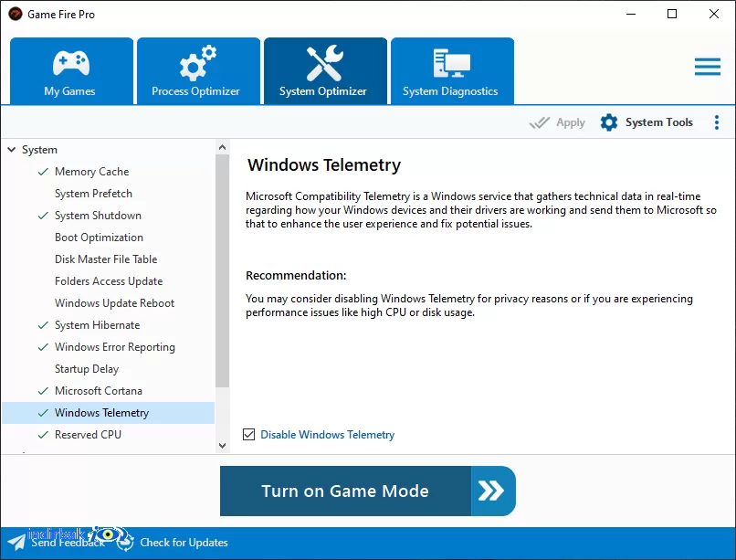Open the My Games tab
The height and width of the screenshot is (560, 736).
click(71, 71)
